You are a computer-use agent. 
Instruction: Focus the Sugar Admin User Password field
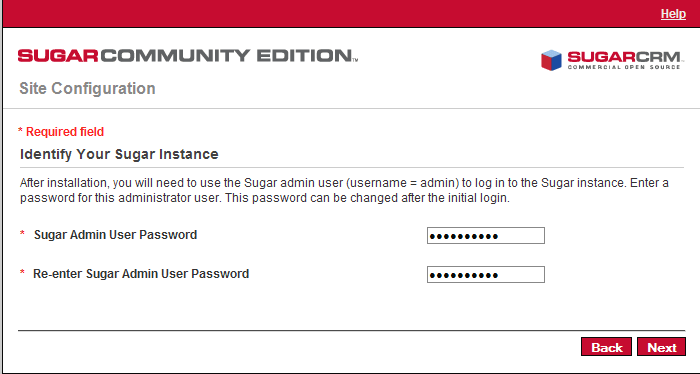[486, 236]
